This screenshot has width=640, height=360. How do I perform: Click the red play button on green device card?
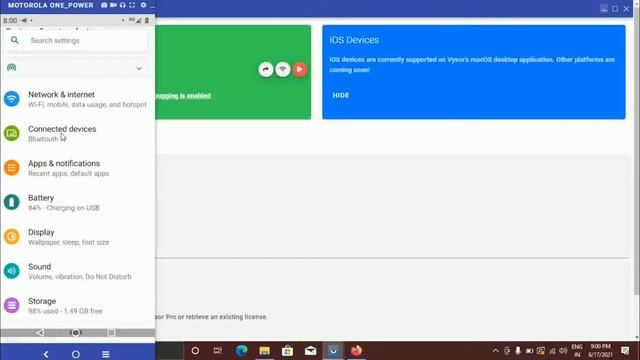tap(300, 69)
